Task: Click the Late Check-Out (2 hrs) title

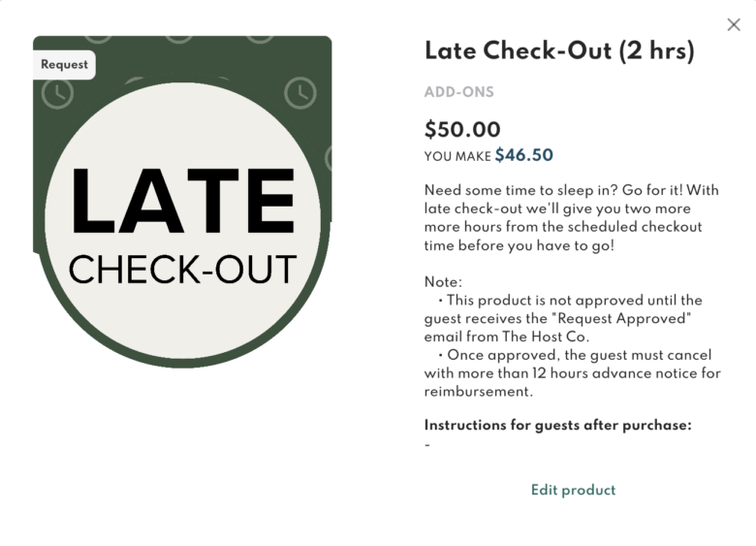Action: [559, 50]
